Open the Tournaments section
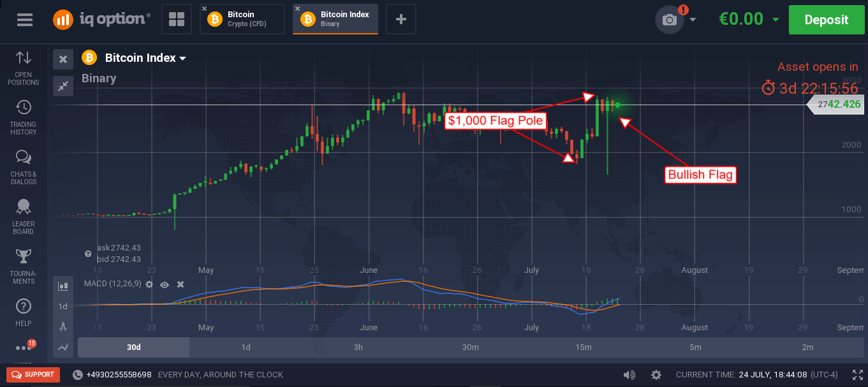 [24, 267]
